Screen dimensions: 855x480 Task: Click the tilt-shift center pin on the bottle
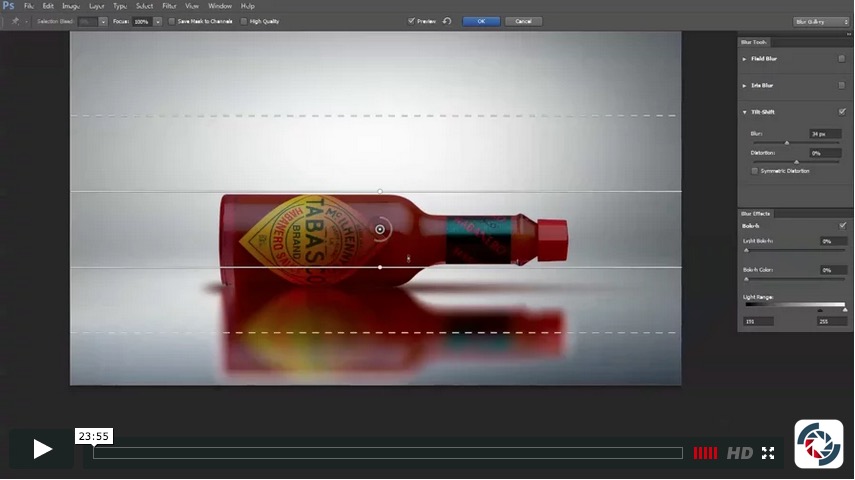coord(380,229)
